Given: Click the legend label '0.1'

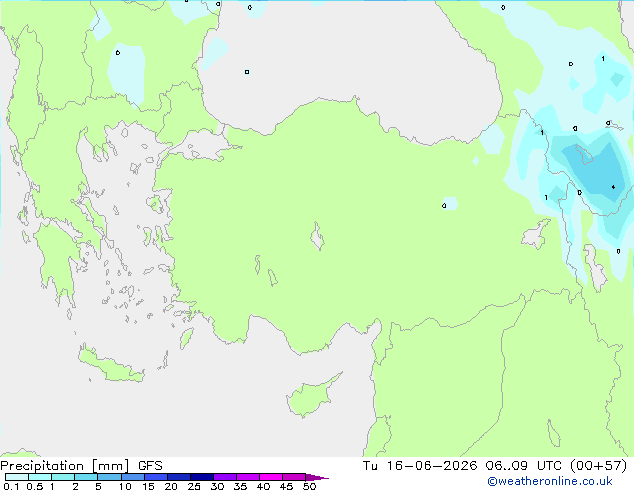Looking at the screenshot, I should click(11, 486).
